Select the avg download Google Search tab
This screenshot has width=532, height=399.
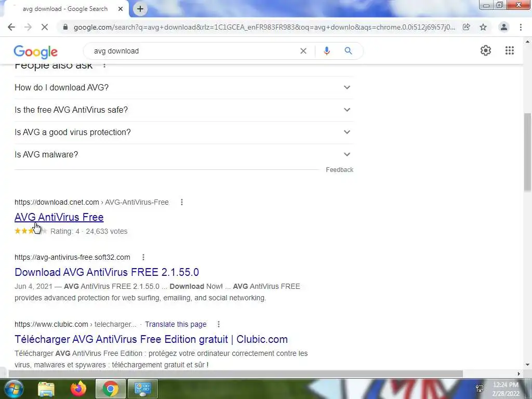pos(65,9)
